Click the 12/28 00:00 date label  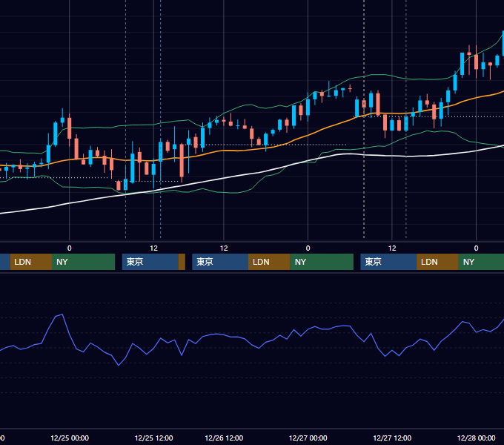[x=477, y=438]
